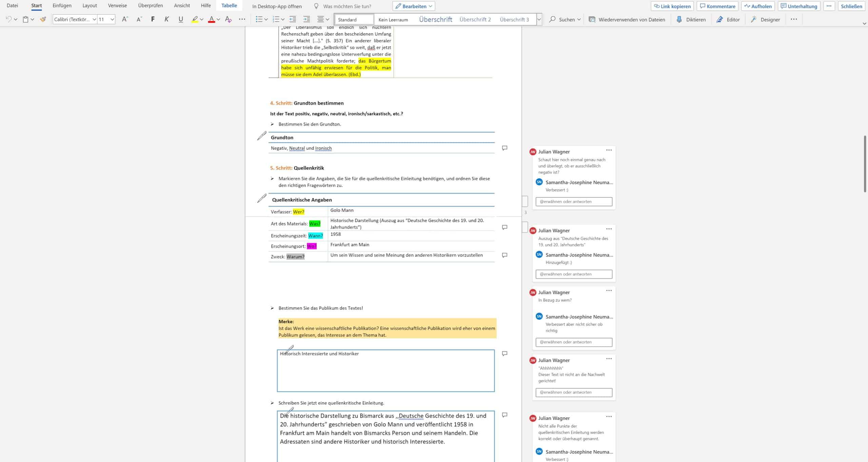The width and height of the screenshot is (868, 462).
Task: Apply yellow text highlight color
Action: [x=195, y=19]
